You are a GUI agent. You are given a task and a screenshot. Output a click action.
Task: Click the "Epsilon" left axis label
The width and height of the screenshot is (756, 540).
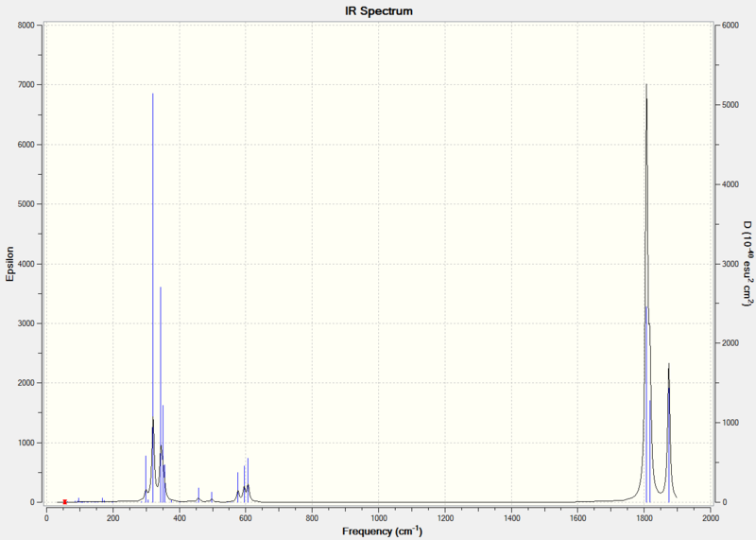tap(9, 264)
